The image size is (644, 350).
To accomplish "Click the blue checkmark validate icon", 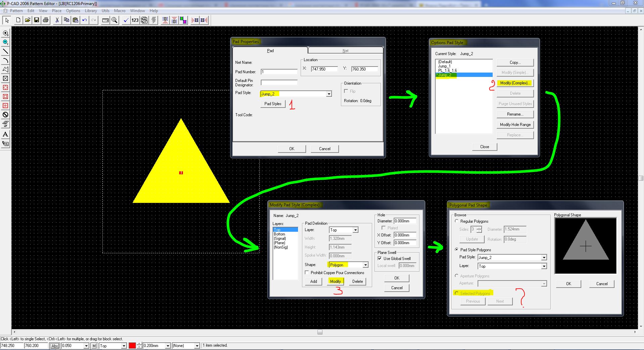I will point(126,20).
